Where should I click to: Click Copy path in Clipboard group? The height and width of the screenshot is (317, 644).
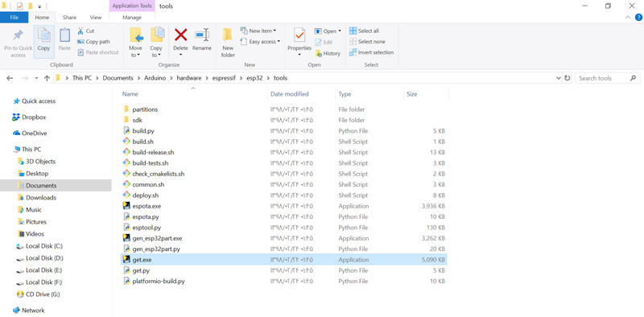93,42
